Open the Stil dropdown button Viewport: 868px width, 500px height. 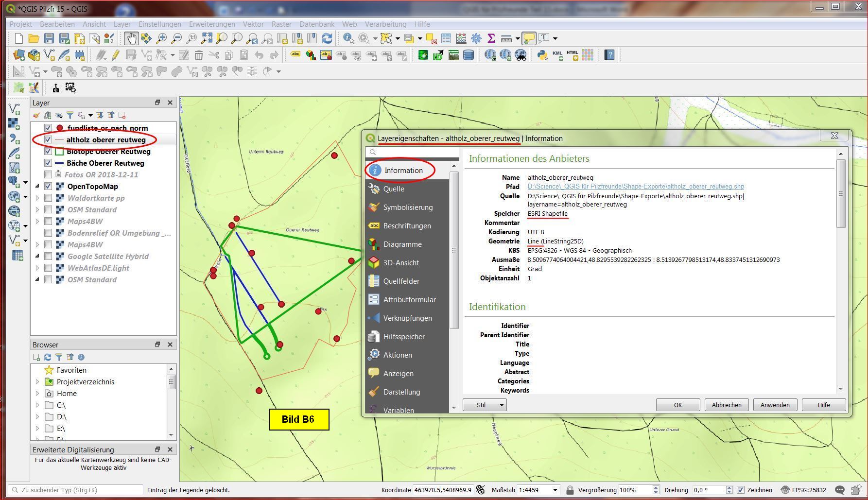pos(485,405)
